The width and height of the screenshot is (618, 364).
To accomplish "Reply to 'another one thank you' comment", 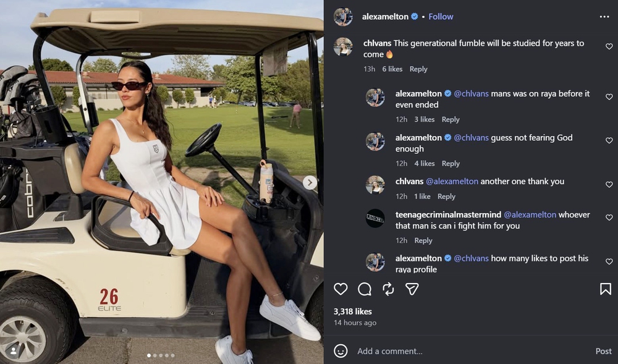I will click(x=446, y=196).
